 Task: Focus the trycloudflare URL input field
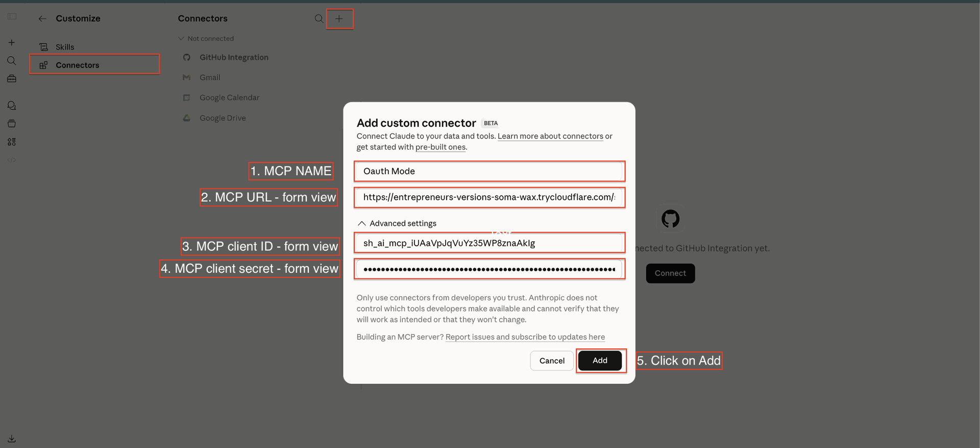pos(489,197)
